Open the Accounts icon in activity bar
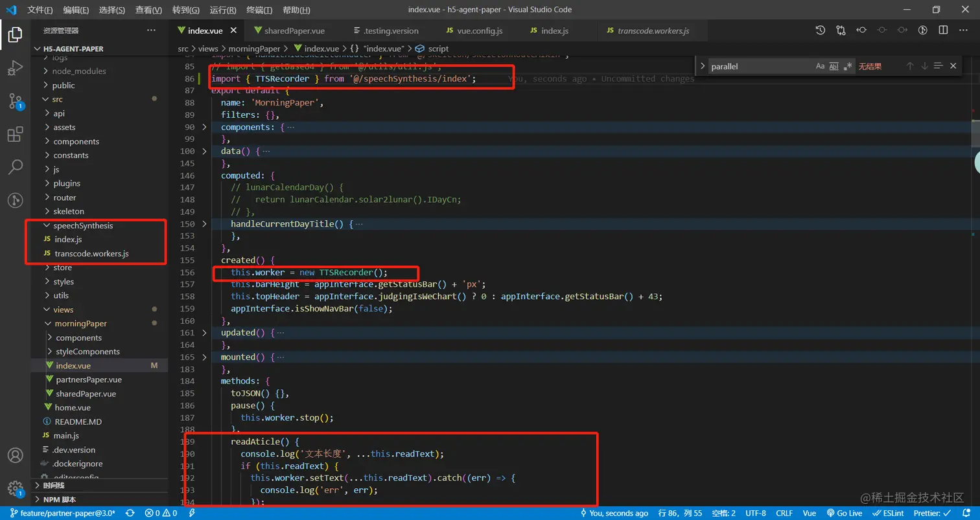 point(15,455)
